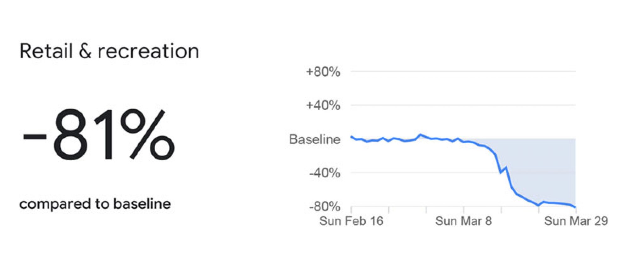Image resolution: width=644 pixels, height=264 pixels.
Task: Click the Retail & recreation heading
Action: [109, 51]
